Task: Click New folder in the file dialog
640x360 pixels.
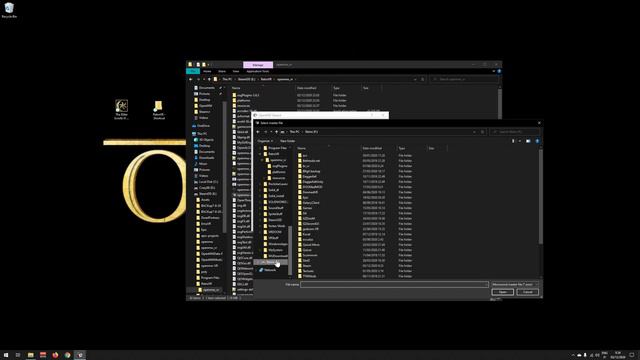Action: pos(287,141)
